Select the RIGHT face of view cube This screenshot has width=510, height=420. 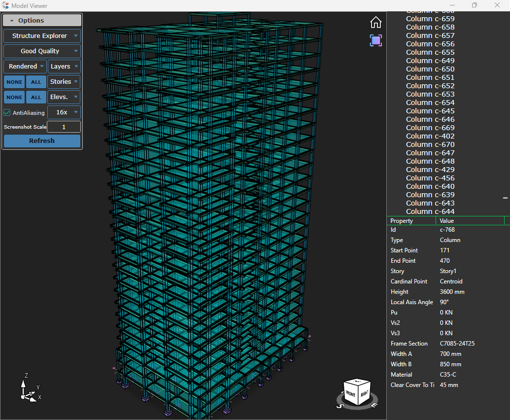coord(364,393)
